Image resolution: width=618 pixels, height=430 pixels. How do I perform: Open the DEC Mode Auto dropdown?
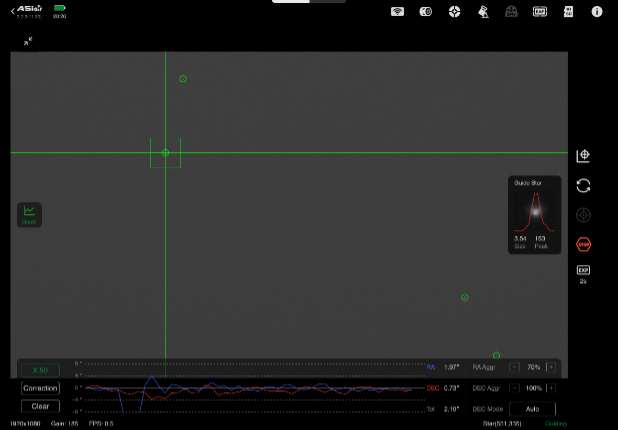[532, 409]
